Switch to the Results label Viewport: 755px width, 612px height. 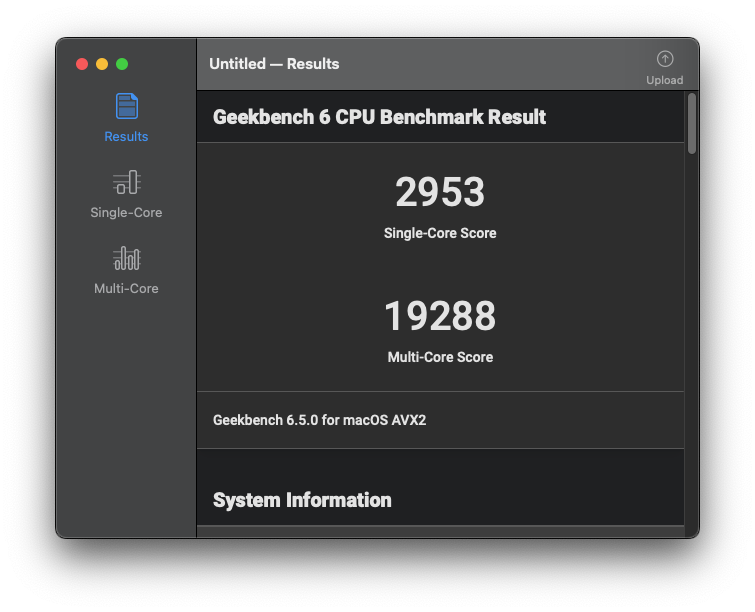click(x=126, y=136)
